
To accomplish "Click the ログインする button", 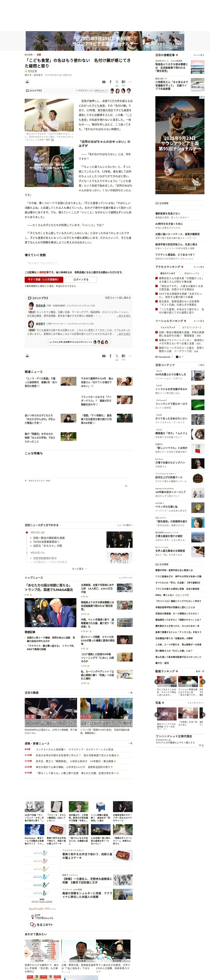I will click(x=81, y=279).
